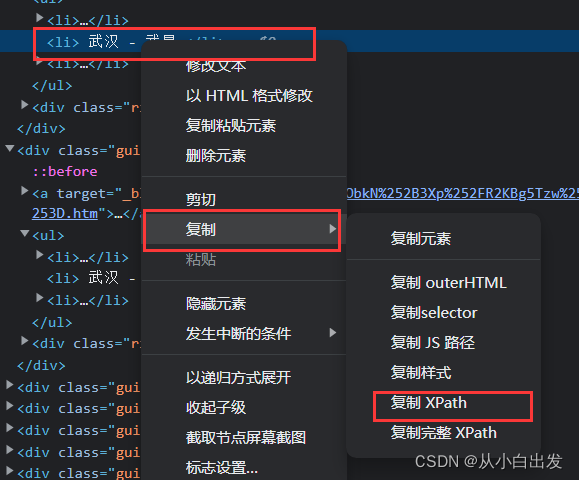This screenshot has width=579, height=480.
Task: Open the ObkN%252B3Xp link text
Action: coord(463,193)
